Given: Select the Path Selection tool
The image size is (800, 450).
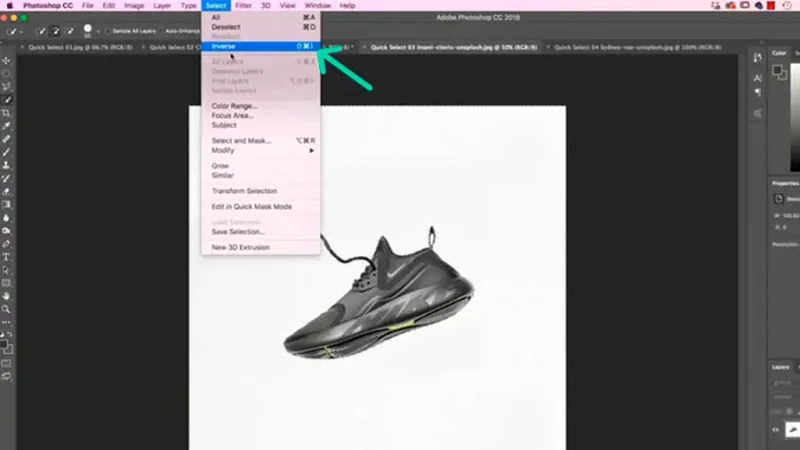Looking at the screenshot, I should pyautogui.click(x=6, y=270).
